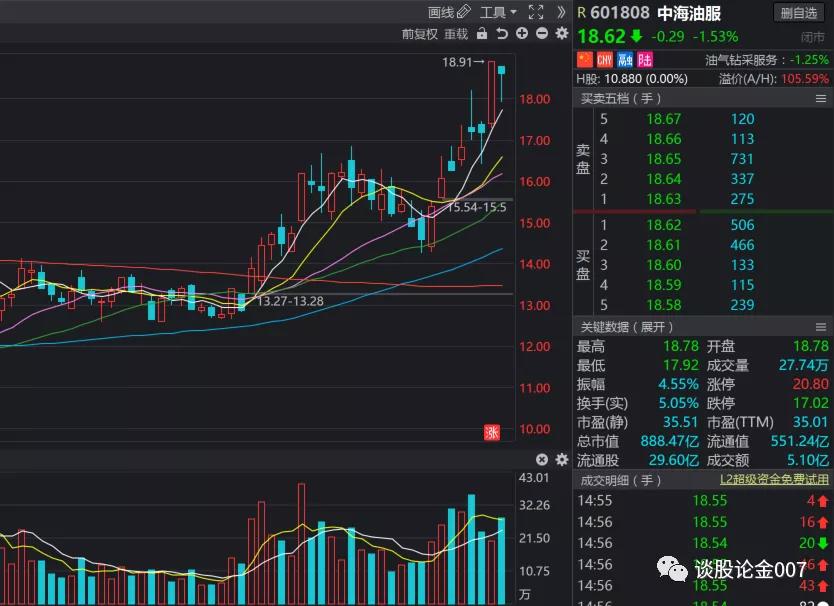Select buy level 3 price 18.60
This screenshot has width=834, height=606.
[664, 265]
